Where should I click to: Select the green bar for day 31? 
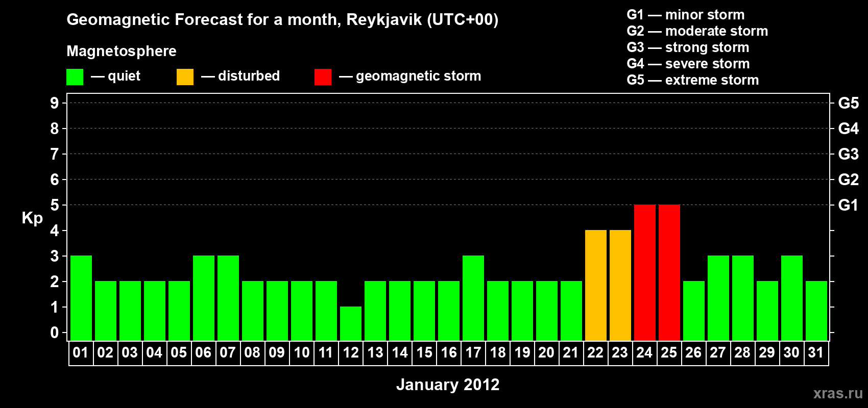tap(816, 311)
